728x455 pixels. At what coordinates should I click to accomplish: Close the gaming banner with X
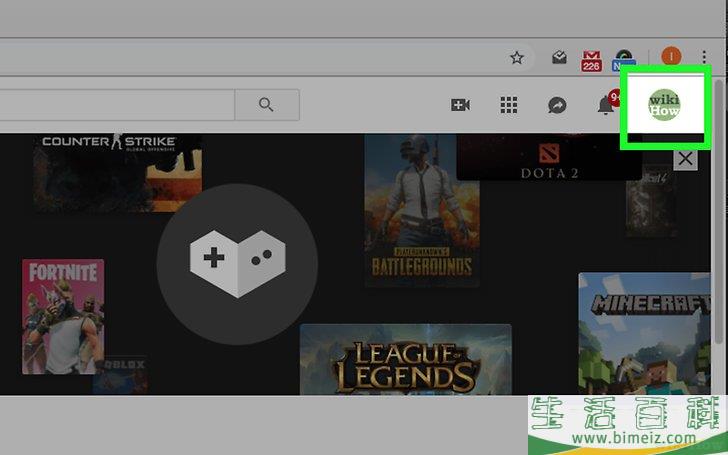tap(685, 159)
